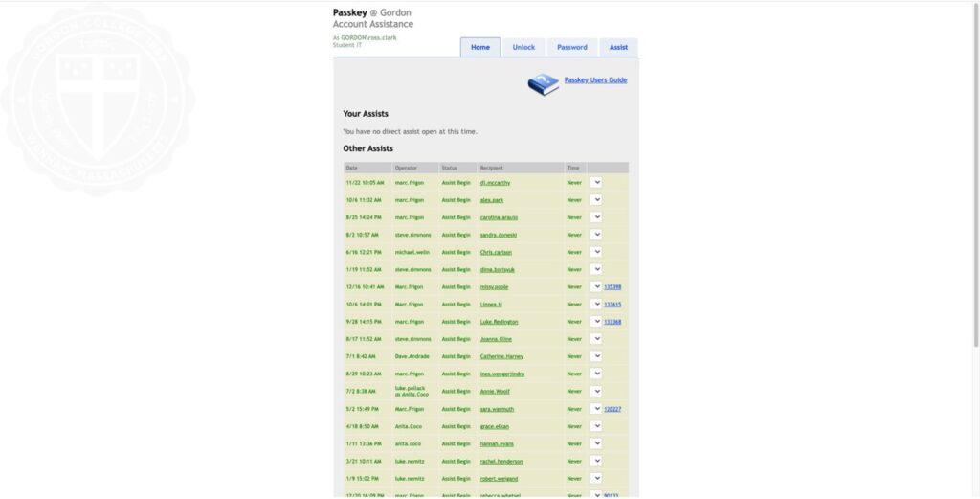The image size is (980, 499).
Task: Open dropdown in Linnea.H row
Action: click(596, 304)
